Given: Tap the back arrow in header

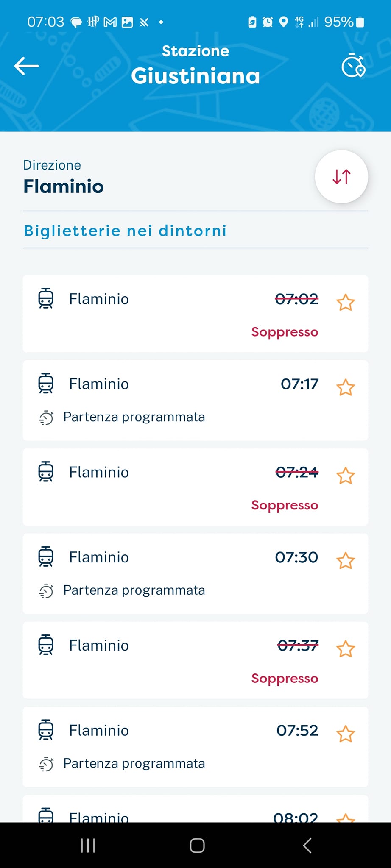Looking at the screenshot, I should pos(26,66).
